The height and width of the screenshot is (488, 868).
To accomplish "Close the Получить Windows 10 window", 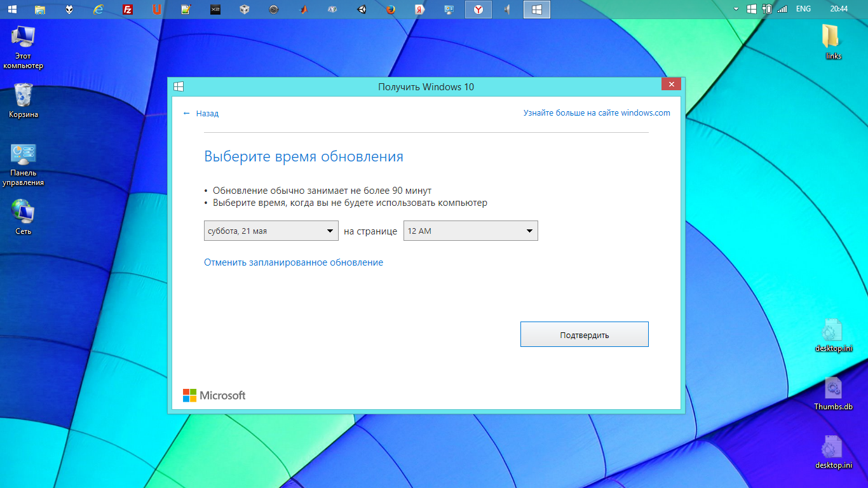I will [x=671, y=84].
